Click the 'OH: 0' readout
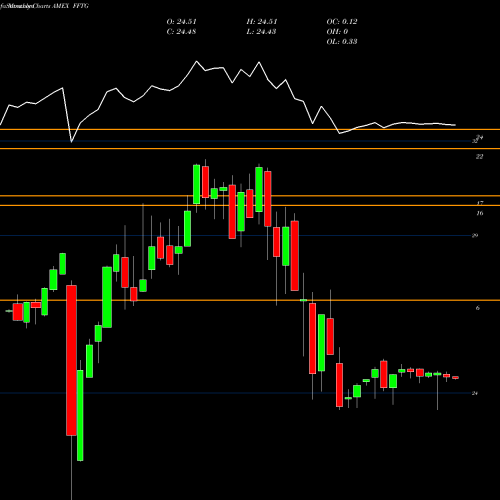Screen dimensions: 500x500 click(337, 31)
